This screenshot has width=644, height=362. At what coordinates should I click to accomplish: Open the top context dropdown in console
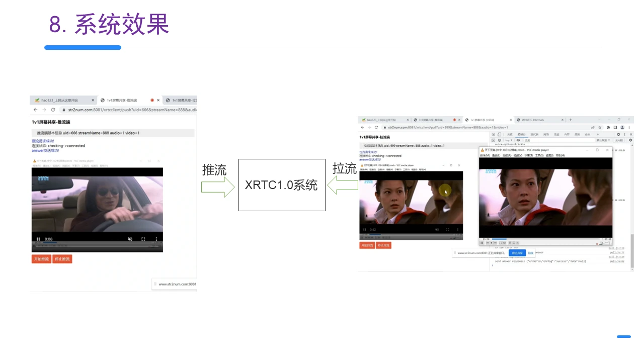509,140
